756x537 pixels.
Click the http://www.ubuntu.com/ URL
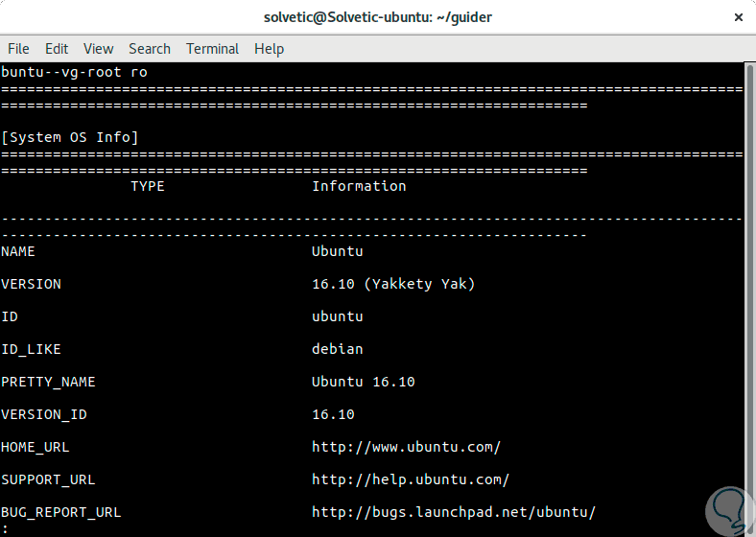(407, 447)
